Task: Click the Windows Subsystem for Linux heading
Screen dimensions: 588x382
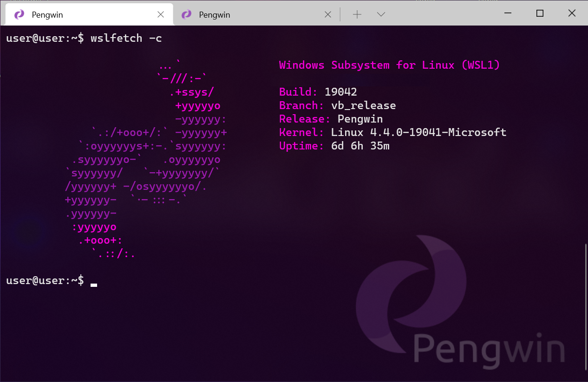Action: 389,65
